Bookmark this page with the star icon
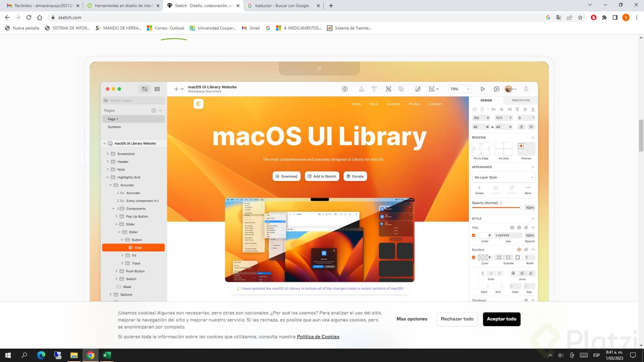The height and width of the screenshot is (362, 644). click(x=580, y=17)
